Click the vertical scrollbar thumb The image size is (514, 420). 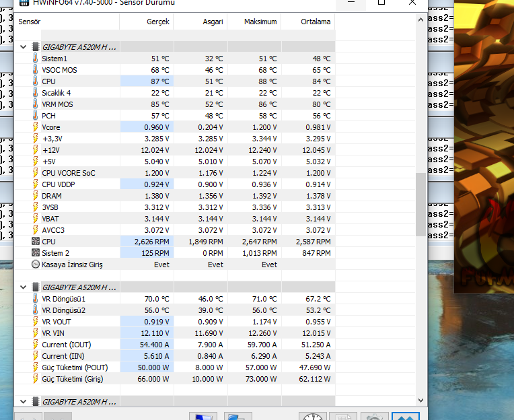click(x=421, y=204)
